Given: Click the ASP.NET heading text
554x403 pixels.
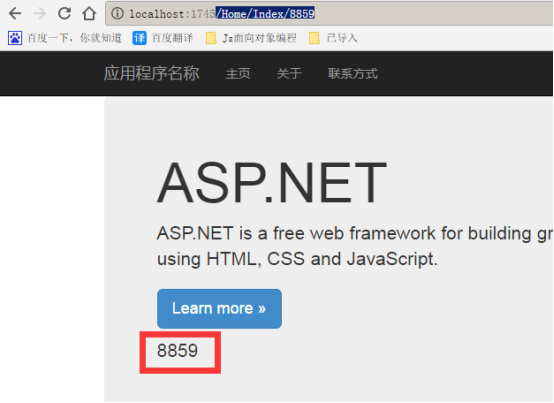Looking at the screenshot, I should coord(272,183).
